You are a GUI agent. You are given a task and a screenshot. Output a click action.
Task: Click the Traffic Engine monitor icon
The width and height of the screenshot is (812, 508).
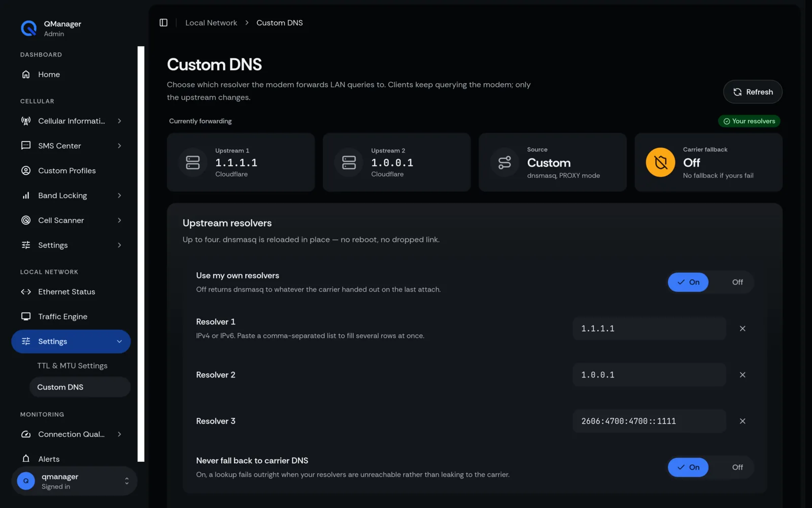[26, 316]
